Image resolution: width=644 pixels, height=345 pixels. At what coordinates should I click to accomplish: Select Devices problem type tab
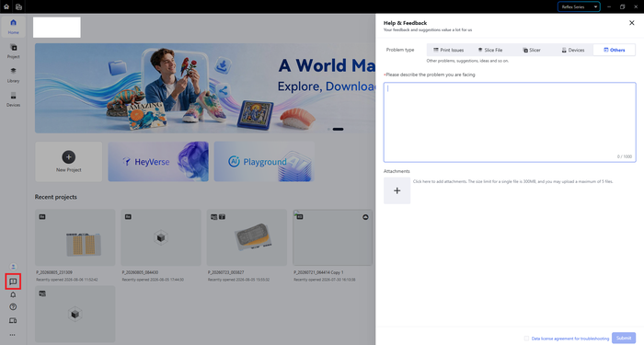(x=573, y=50)
